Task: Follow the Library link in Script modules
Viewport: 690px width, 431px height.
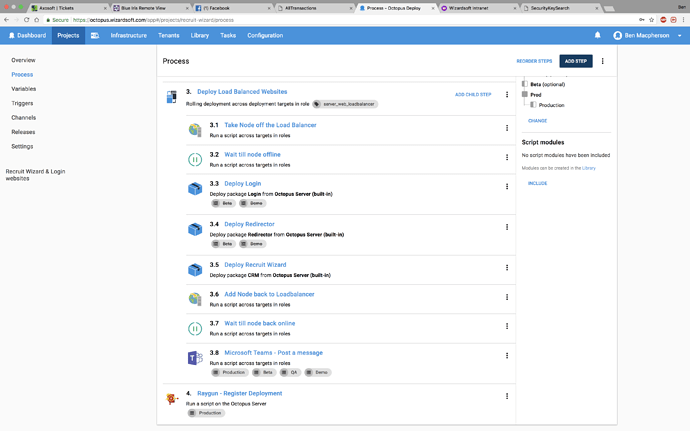Action: click(588, 168)
